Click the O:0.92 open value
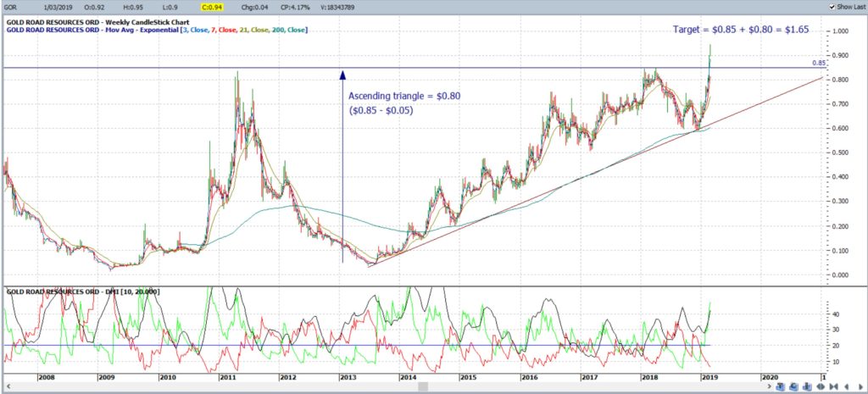 (95, 7)
